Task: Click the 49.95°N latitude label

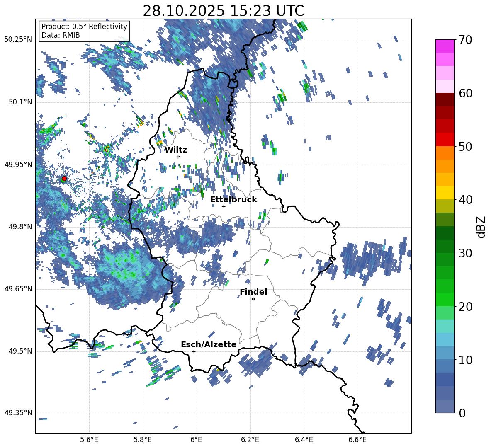Action: coord(18,164)
